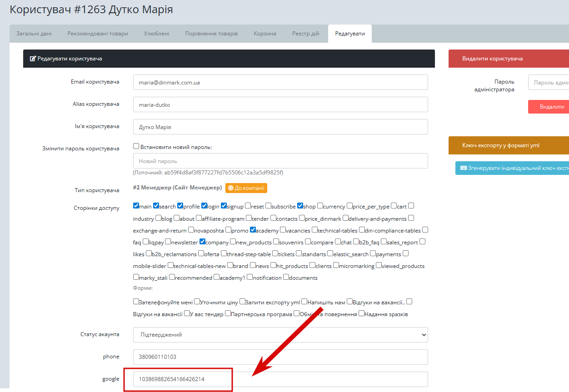The height and width of the screenshot is (392, 569).
Task: Tick the 'Партнерська програма' form checkbox
Action: (x=228, y=313)
